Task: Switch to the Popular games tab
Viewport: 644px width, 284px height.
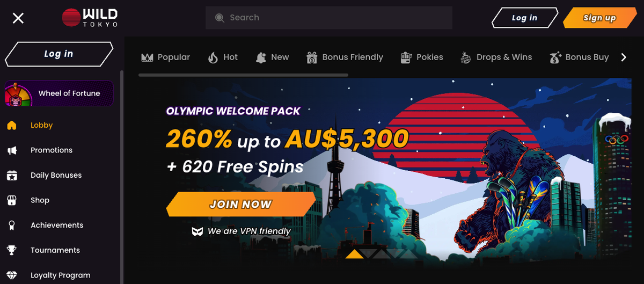Action: tap(165, 57)
